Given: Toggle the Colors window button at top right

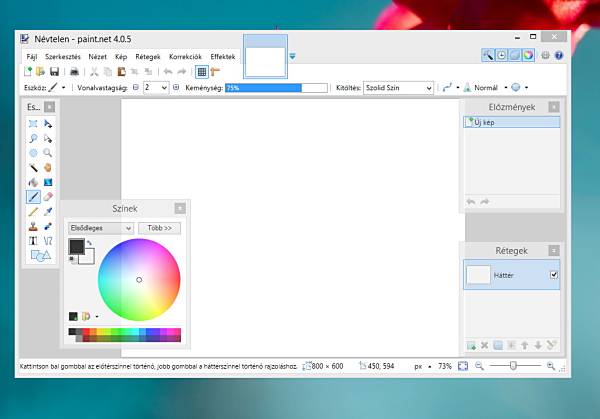Looking at the screenshot, I should 528,55.
